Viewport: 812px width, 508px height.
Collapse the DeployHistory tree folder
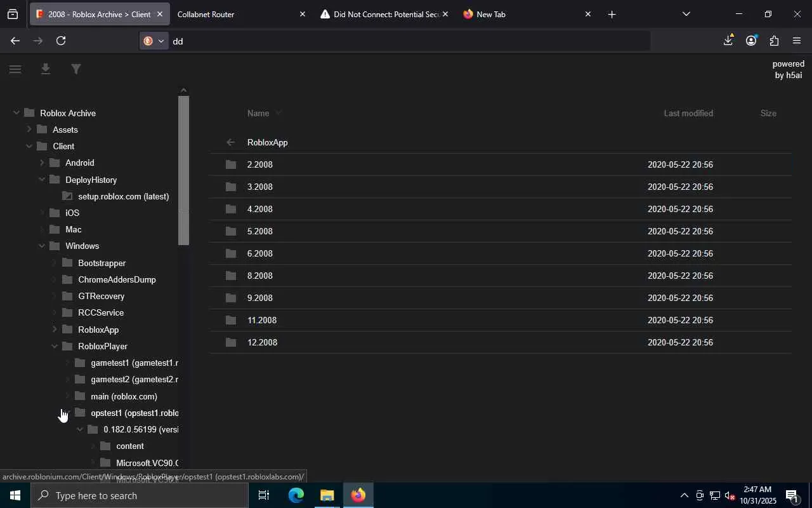click(x=42, y=180)
